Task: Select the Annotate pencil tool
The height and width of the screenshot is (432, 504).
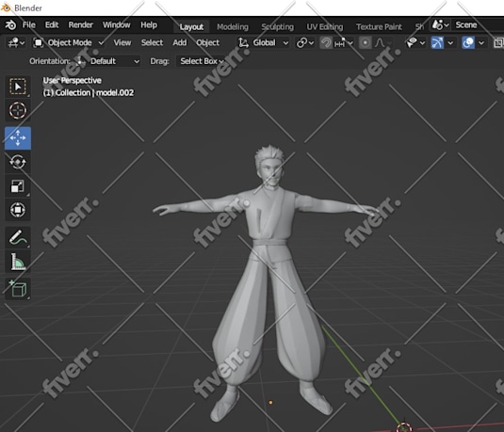Action: [18, 238]
